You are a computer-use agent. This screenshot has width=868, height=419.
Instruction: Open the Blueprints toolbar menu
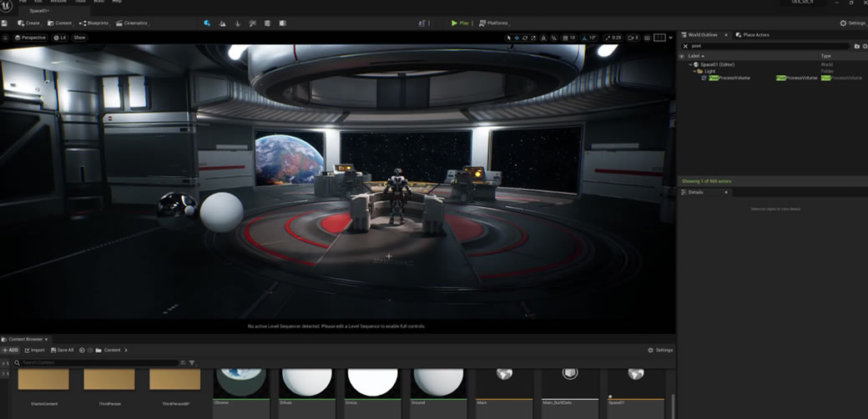pos(93,23)
